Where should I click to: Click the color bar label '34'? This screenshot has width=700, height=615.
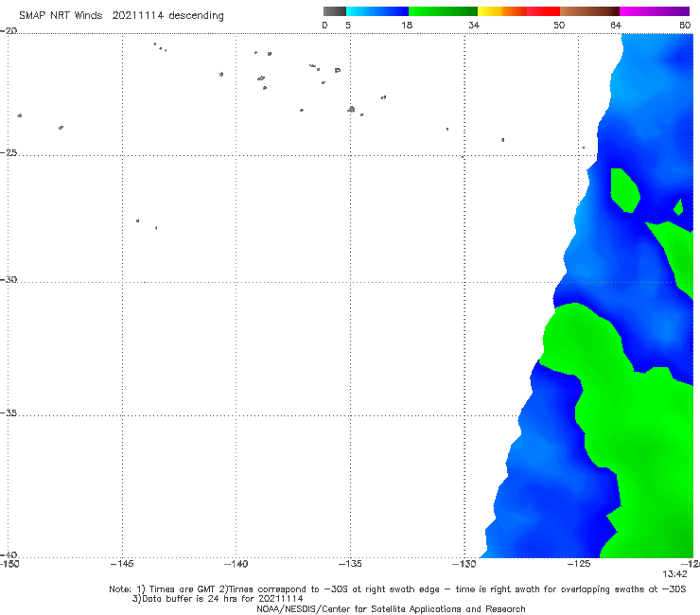(474, 25)
